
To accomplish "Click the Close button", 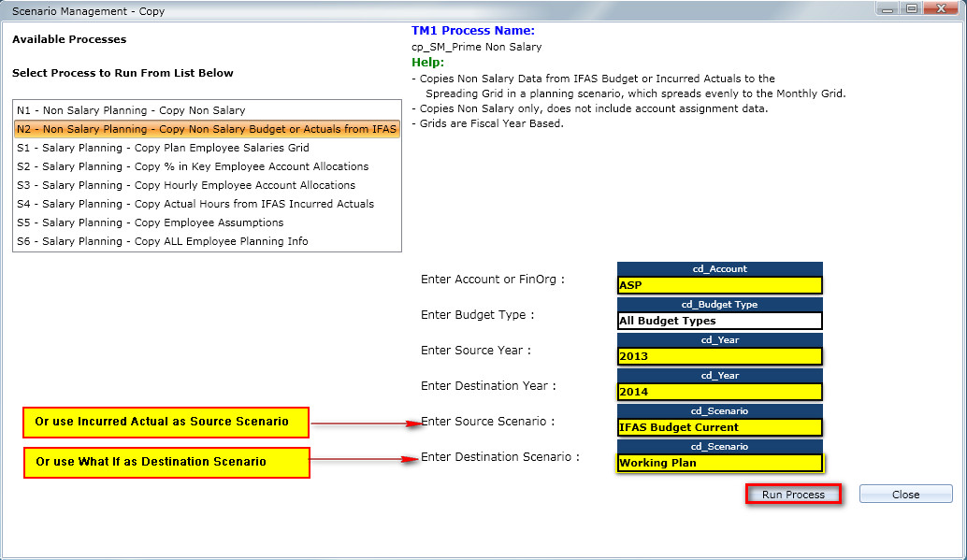I will click(905, 494).
